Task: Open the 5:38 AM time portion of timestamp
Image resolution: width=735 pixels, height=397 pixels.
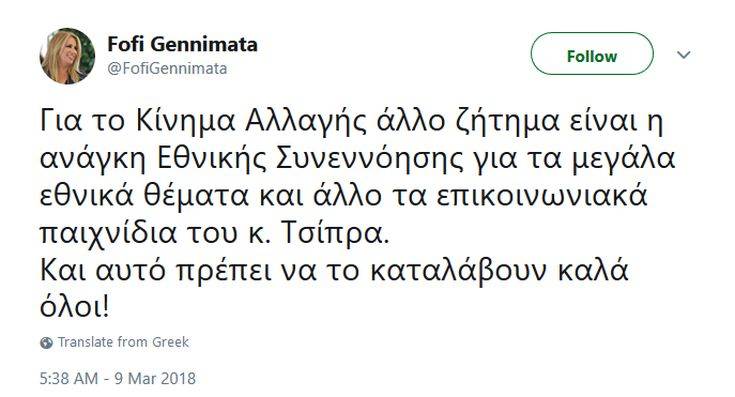Action: click(69, 378)
